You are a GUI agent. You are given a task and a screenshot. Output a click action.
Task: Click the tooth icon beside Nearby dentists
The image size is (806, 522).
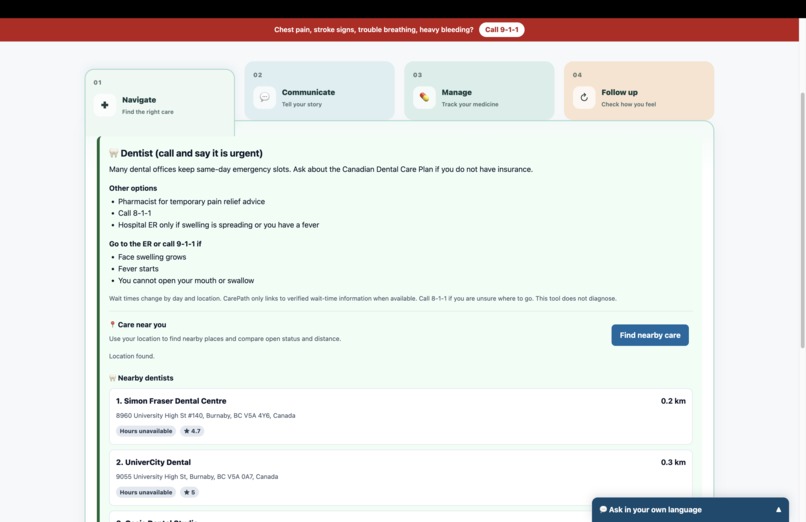click(x=113, y=378)
